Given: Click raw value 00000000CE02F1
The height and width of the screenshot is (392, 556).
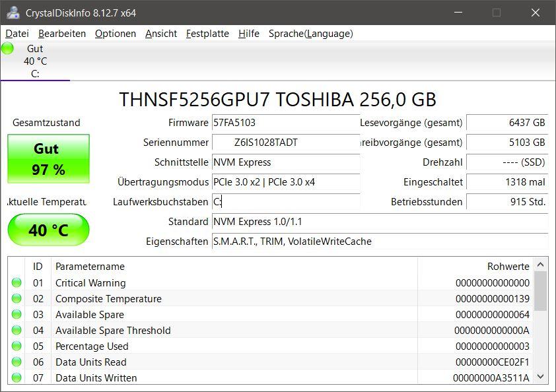Looking at the screenshot, I should pyautogui.click(x=493, y=362).
